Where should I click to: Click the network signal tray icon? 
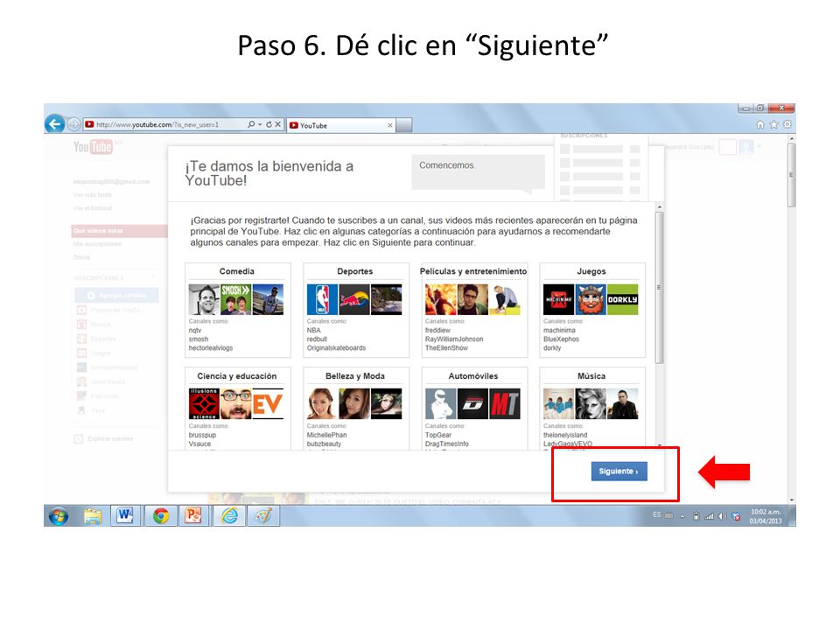[709, 516]
